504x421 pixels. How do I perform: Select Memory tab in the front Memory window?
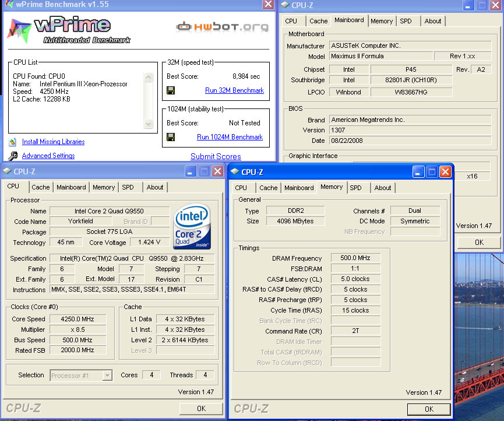tap(332, 187)
